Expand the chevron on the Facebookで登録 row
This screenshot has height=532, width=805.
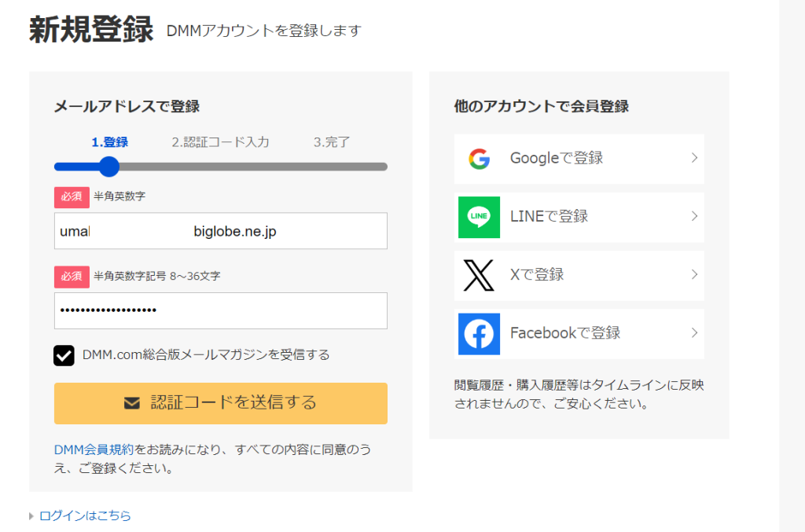point(694,333)
